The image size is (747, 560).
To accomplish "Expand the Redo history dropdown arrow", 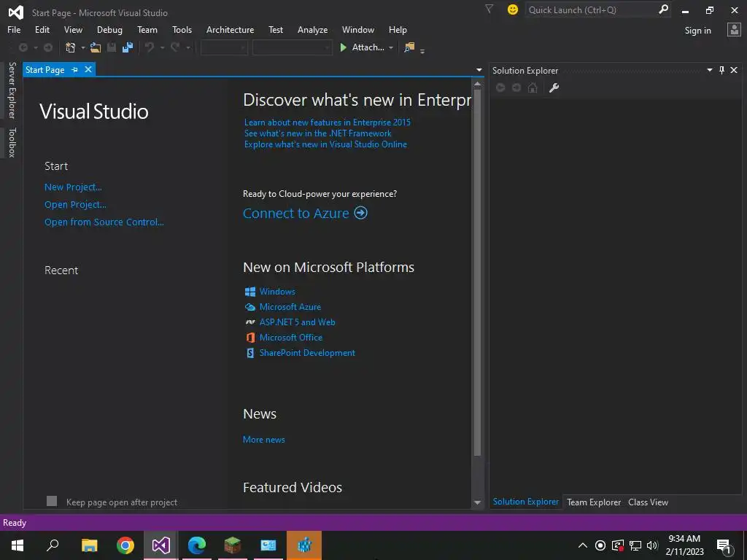I will (x=187, y=47).
